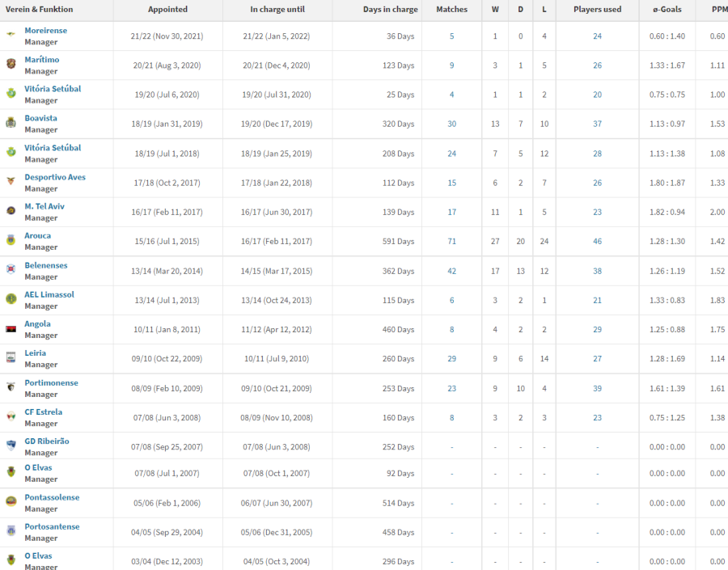
Task: Click the Appointed column header
Action: pos(167,9)
